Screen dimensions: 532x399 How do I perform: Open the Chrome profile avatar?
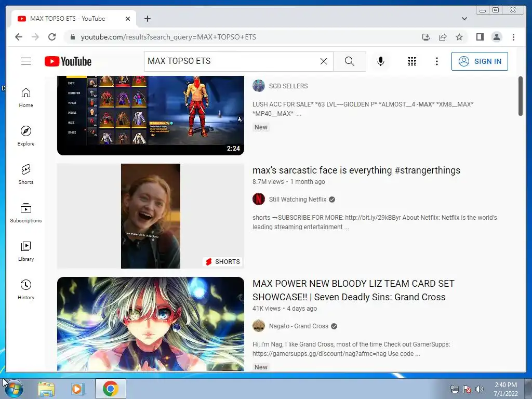tap(496, 37)
